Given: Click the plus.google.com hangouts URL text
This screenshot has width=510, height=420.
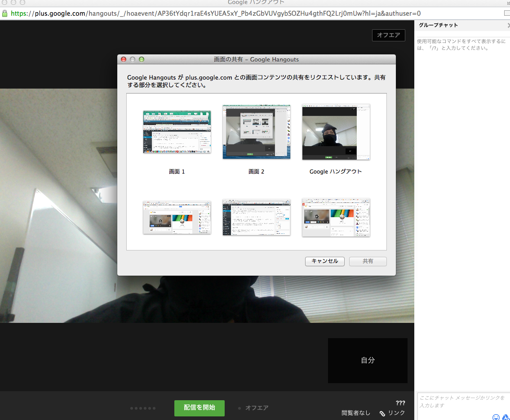Looking at the screenshot, I should (x=216, y=13).
